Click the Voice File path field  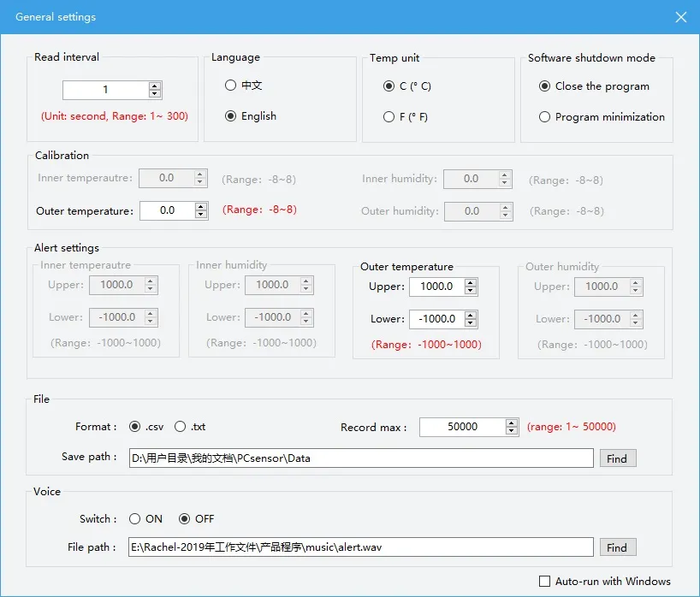coord(361,547)
